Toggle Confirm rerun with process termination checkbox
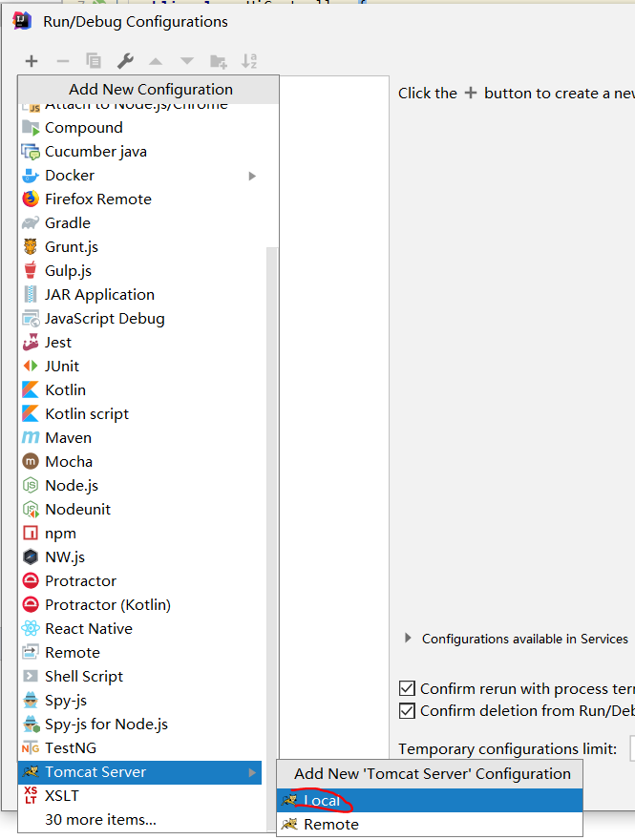Viewport: 635px width, 840px height. click(408, 688)
